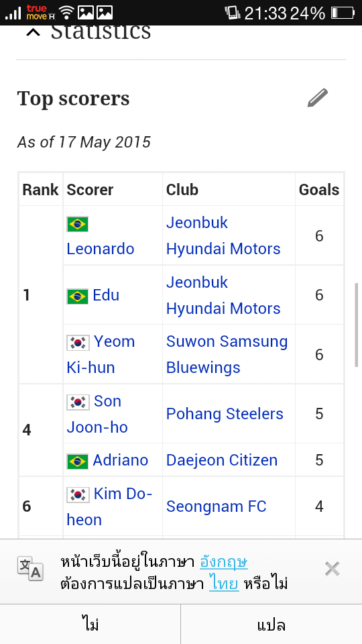Image resolution: width=362 pixels, height=644 pixels.
Task: Tap the Wi-Fi icon in the status bar
Action: pos(66,13)
